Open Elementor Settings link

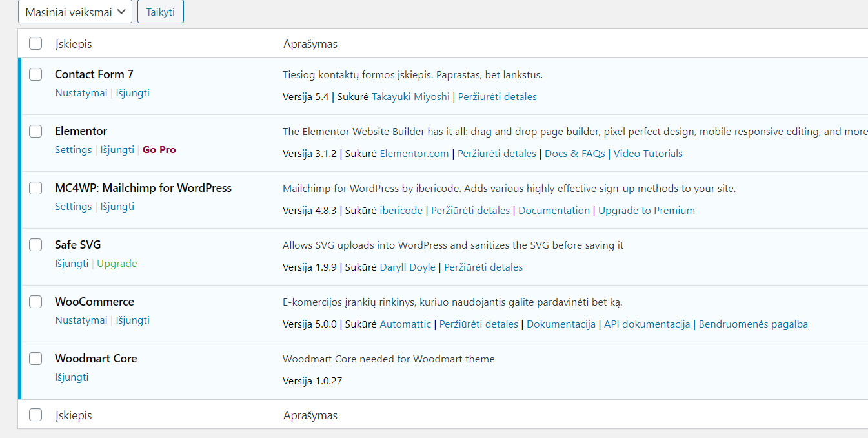coord(73,150)
